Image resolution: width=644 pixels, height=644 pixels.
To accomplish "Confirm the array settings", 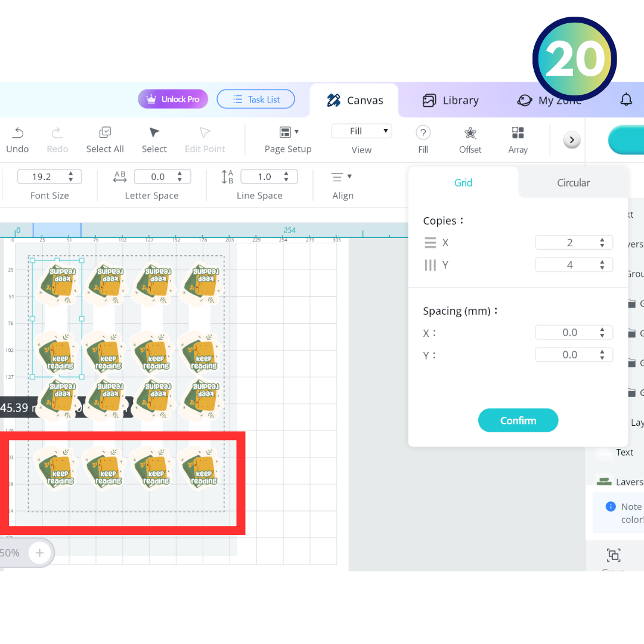I will click(518, 420).
